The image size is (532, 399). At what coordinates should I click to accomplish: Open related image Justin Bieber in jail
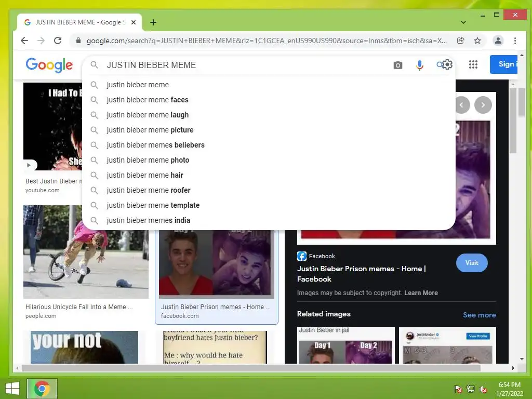pyautogui.click(x=345, y=345)
